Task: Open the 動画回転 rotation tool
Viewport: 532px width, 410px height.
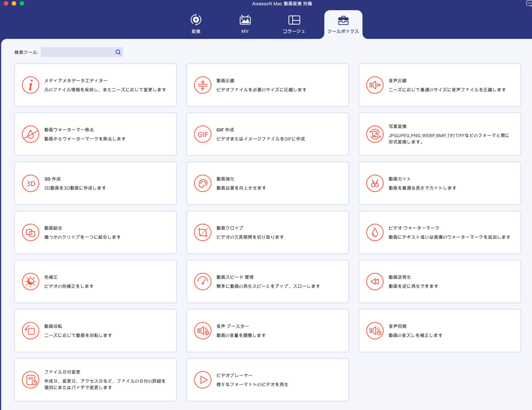Action: click(95, 330)
